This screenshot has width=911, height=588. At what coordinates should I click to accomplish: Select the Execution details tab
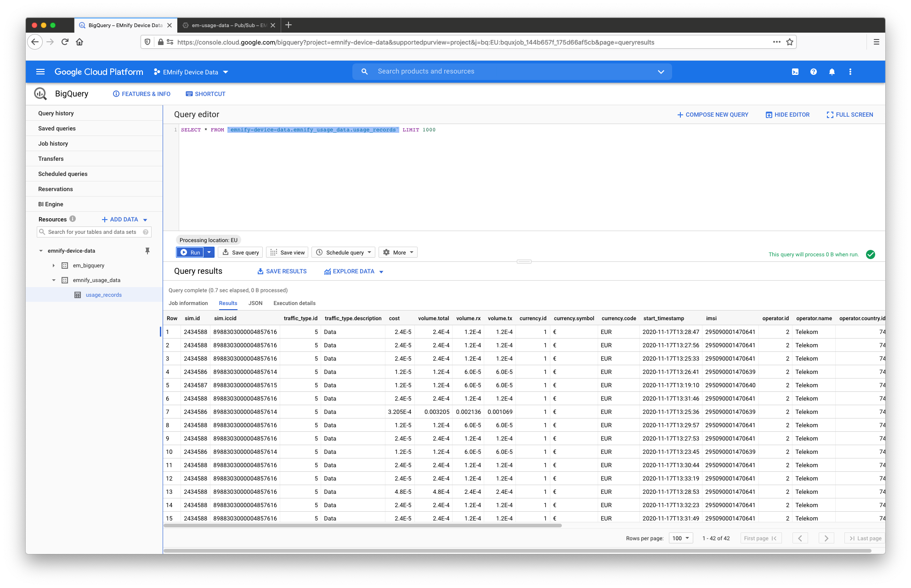point(294,303)
